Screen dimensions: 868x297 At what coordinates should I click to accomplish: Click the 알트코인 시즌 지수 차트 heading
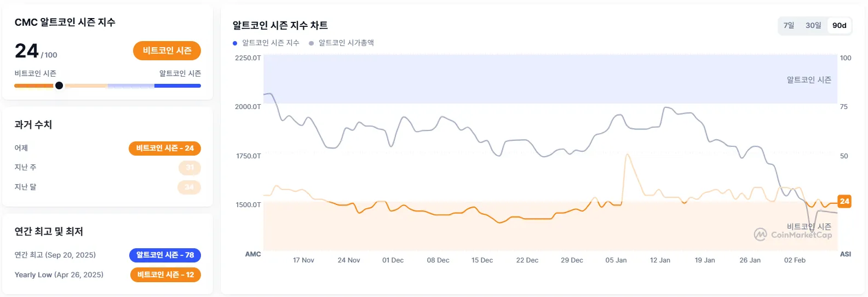pyautogui.click(x=280, y=25)
